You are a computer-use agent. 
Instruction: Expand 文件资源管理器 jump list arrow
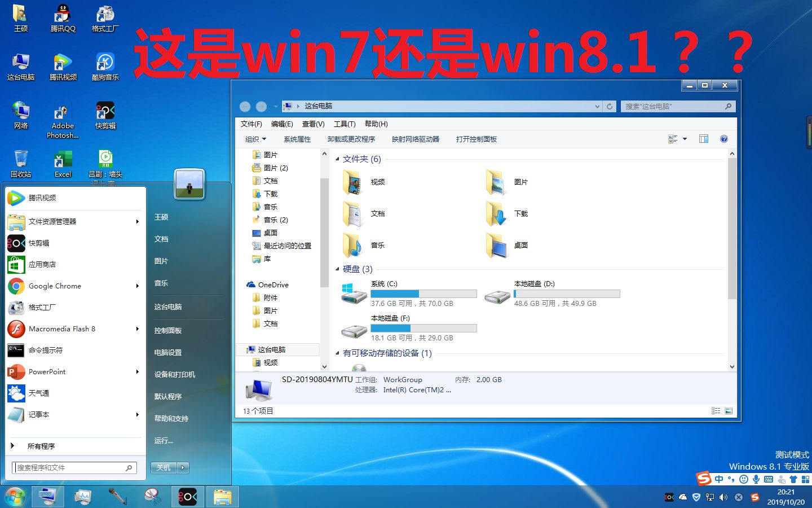[137, 221]
